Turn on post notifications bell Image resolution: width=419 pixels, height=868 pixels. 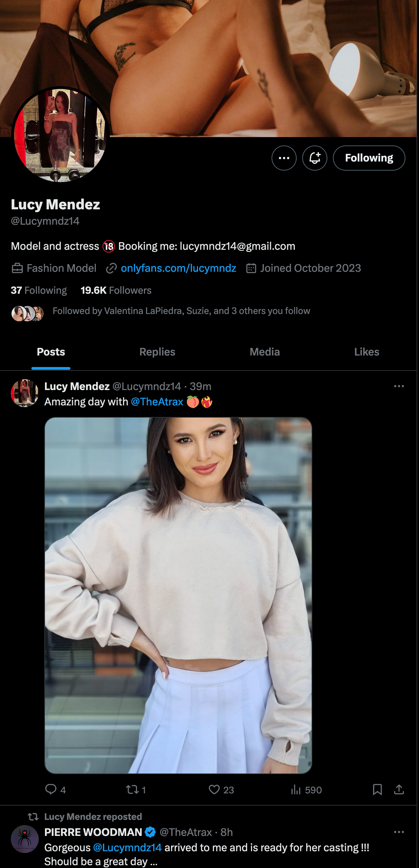[314, 158]
